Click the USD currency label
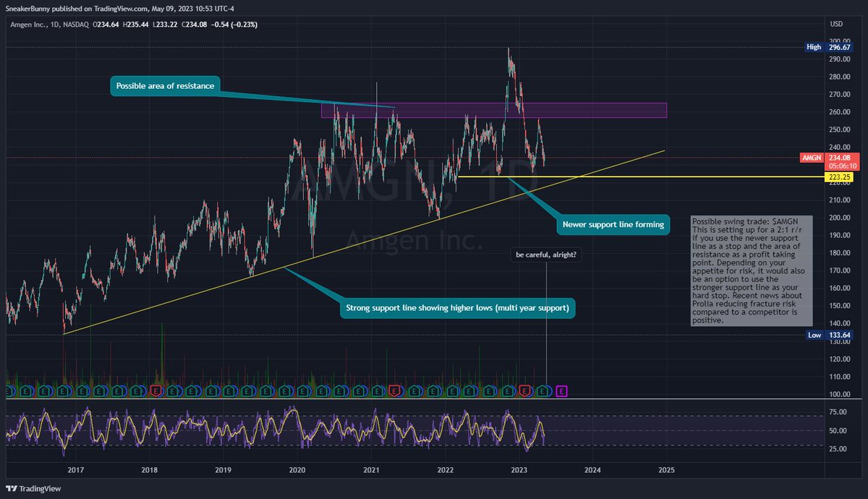 coord(837,25)
